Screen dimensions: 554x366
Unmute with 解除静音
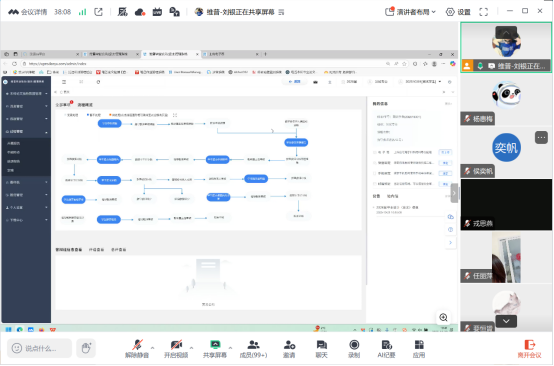[x=137, y=348]
